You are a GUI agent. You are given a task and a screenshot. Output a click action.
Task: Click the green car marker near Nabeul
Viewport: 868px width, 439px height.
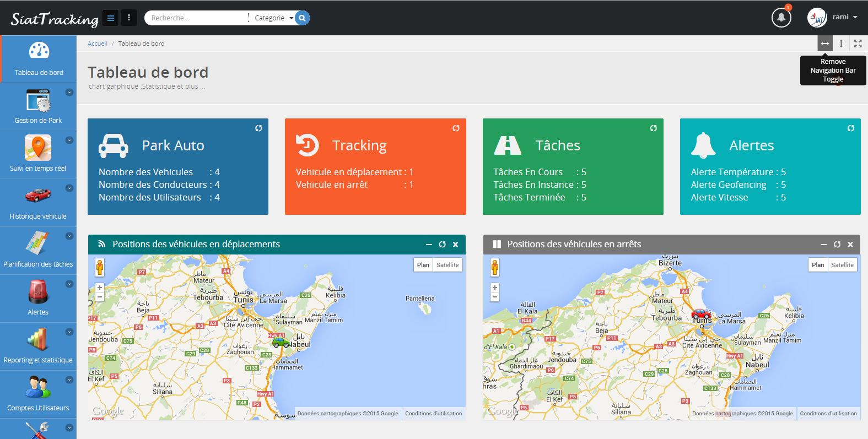(281, 342)
